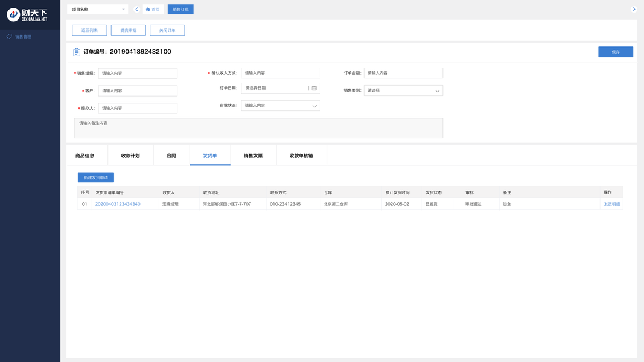644x362 pixels.
Task: Switch to the 销售订单 page tab
Action: [180, 10]
